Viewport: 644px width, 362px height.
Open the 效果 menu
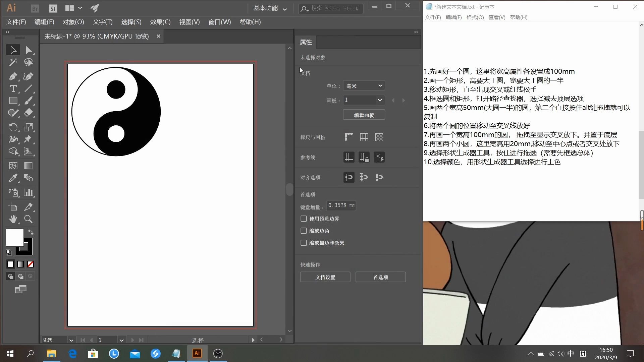tap(161, 22)
